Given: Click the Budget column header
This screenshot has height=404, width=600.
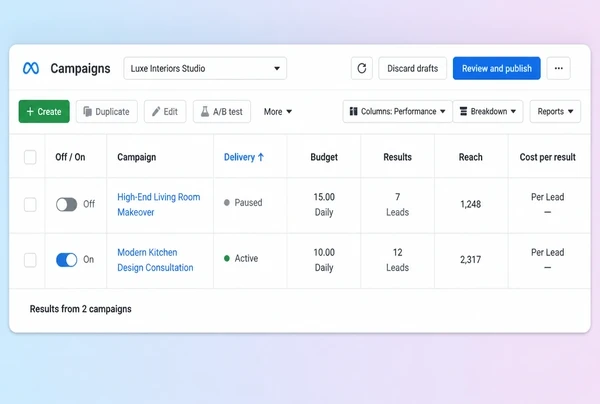Looking at the screenshot, I should (324, 157).
